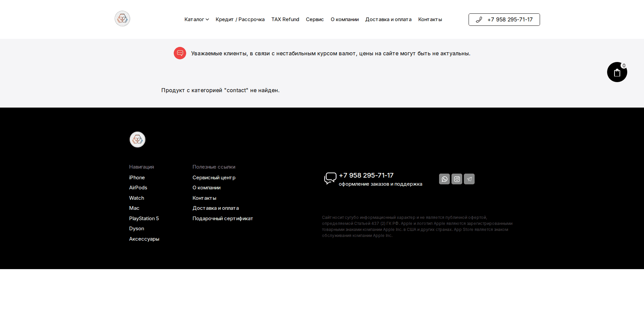The image size is (644, 310).
Task: Open the Сервис menu item
Action: pos(314,19)
